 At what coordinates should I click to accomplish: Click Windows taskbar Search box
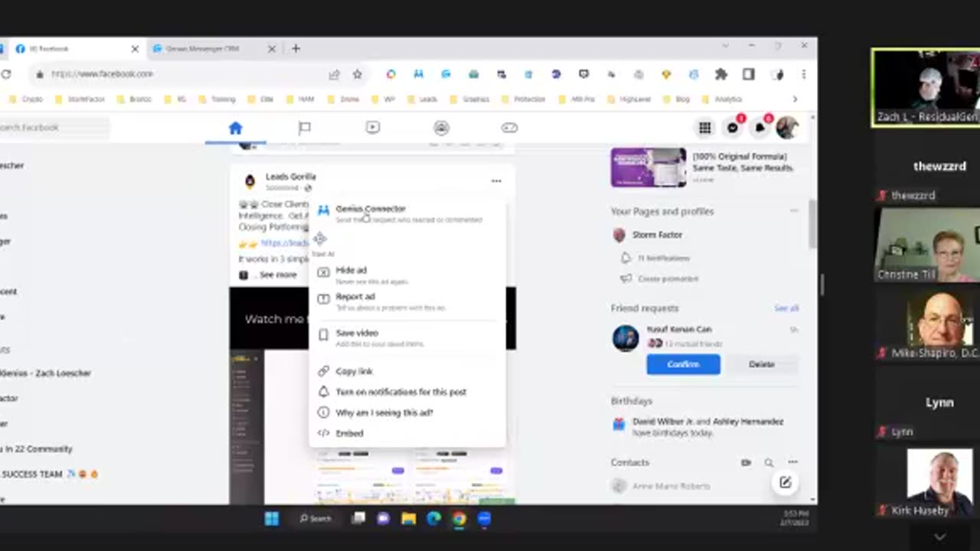click(316, 519)
